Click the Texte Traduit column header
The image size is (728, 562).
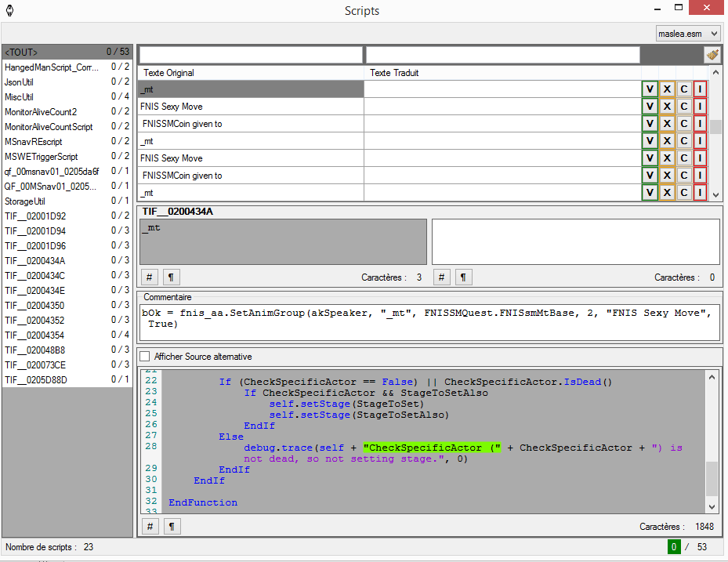click(502, 73)
